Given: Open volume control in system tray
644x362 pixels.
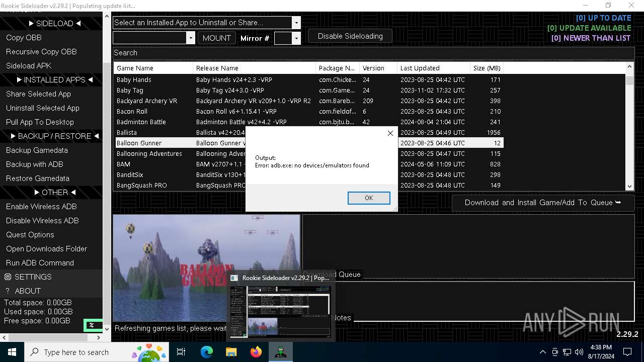Looking at the screenshot, I should [x=579, y=352].
